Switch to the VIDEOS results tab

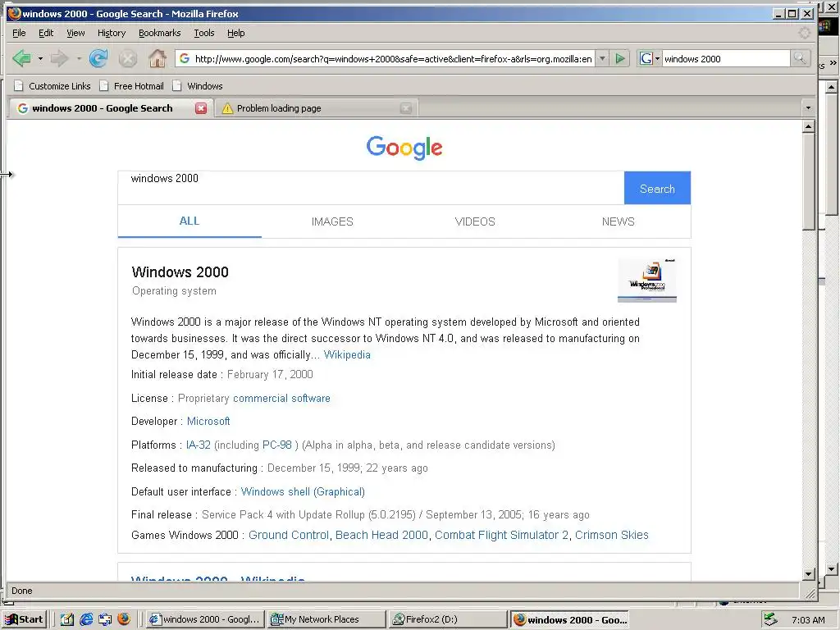click(x=475, y=221)
